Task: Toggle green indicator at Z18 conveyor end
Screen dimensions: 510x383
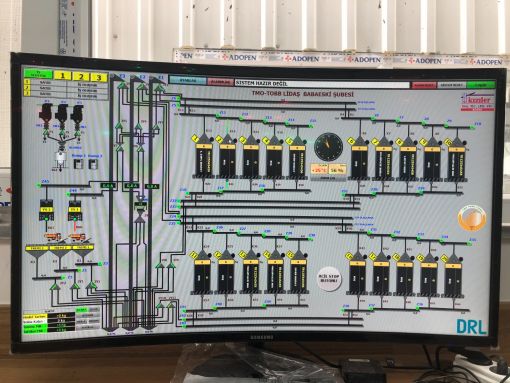Action: click(472, 127)
